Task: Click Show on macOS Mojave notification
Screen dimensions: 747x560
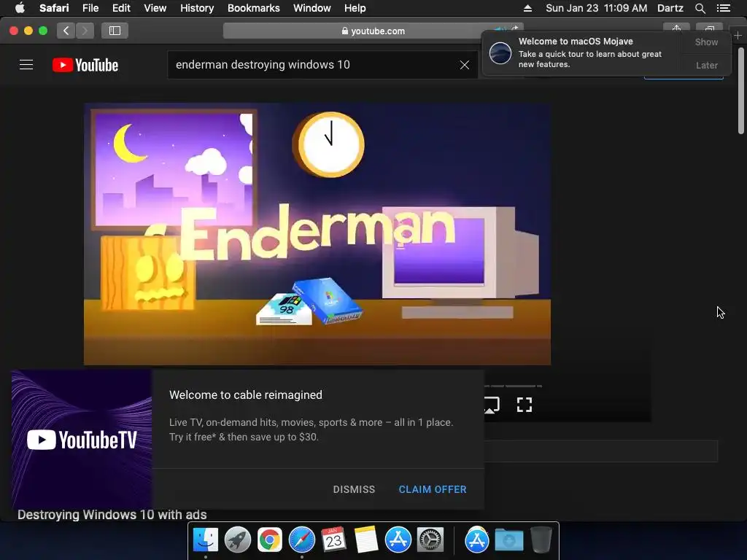Action: point(706,42)
